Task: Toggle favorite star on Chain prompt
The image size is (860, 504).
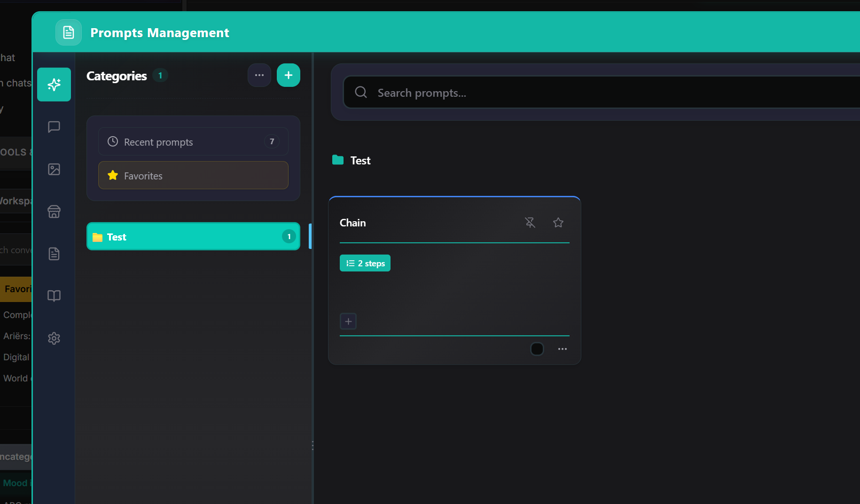Action: (x=558, y=223)
